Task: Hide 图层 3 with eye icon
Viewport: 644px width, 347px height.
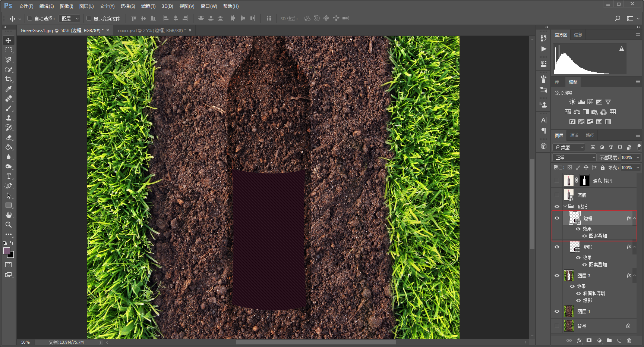Action: click(x=557, y=276)
